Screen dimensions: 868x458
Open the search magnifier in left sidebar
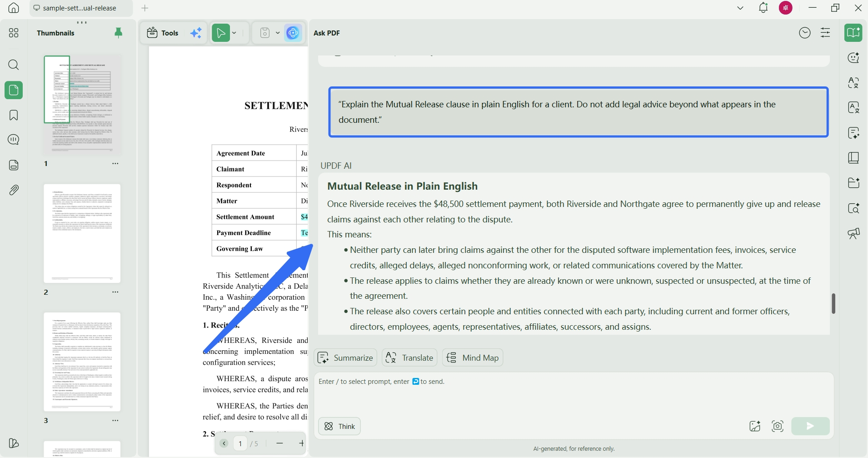tap(14, 65)
